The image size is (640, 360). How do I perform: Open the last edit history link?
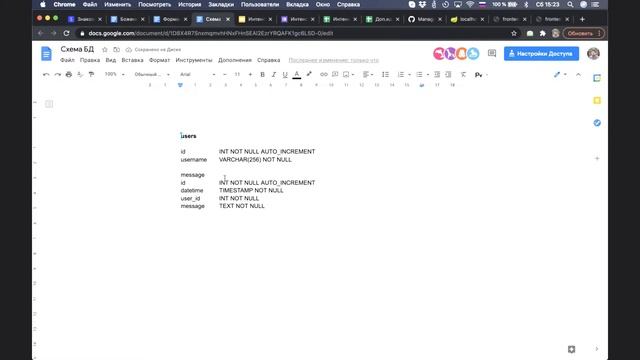coord(333,60)
